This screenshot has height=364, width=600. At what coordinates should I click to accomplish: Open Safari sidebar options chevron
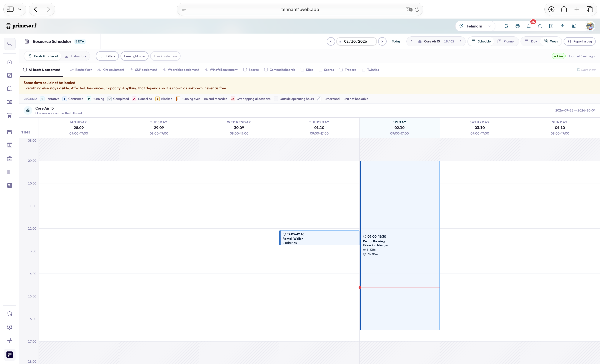[x=20, y=9]
